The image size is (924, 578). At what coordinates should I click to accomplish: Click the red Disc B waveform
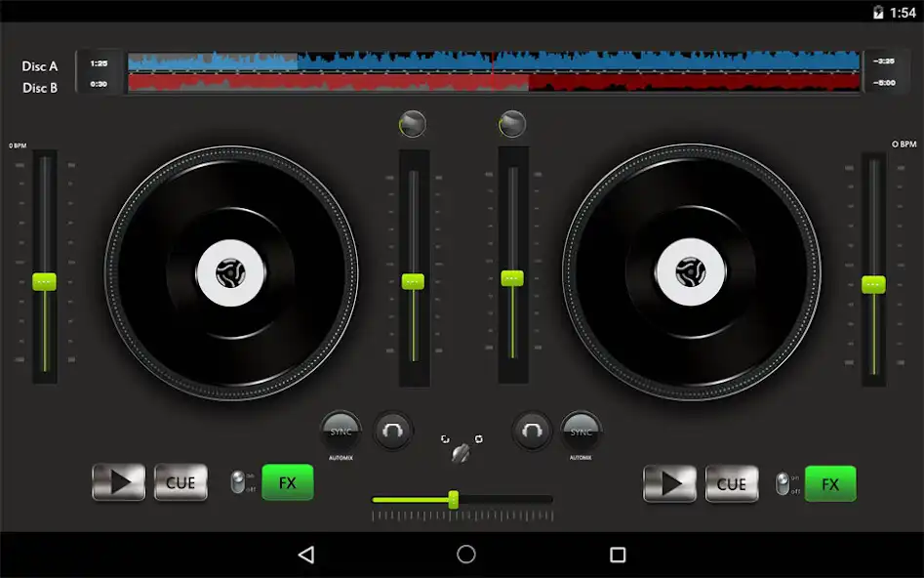494,83
